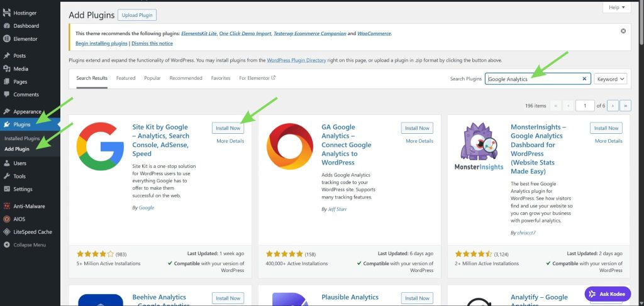Screen dimensions: 644x306
Task: Open the Hostinger menu icon
Action: point(6,13)
